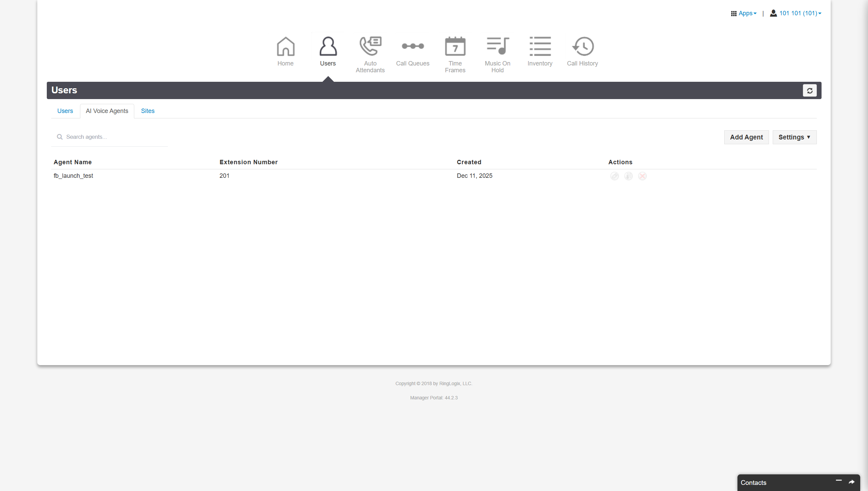
Task: Select the AI Voice Agents tab
Action: 107,111
